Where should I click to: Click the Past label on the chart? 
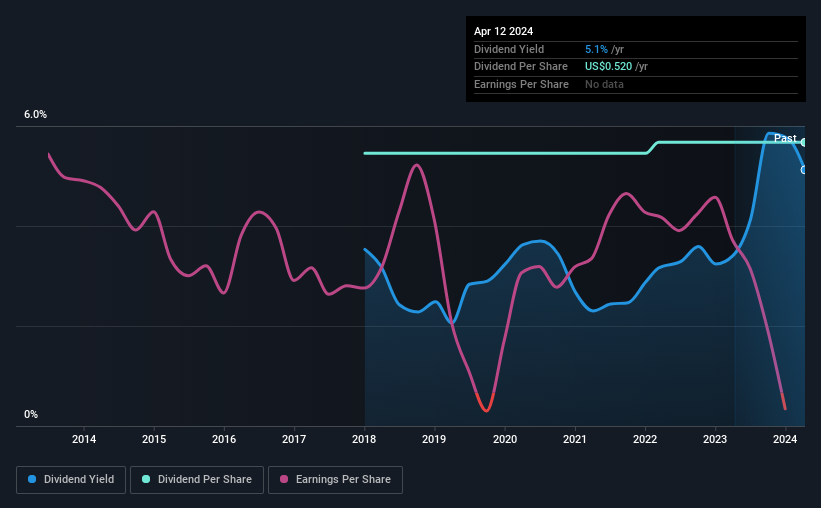785,138
